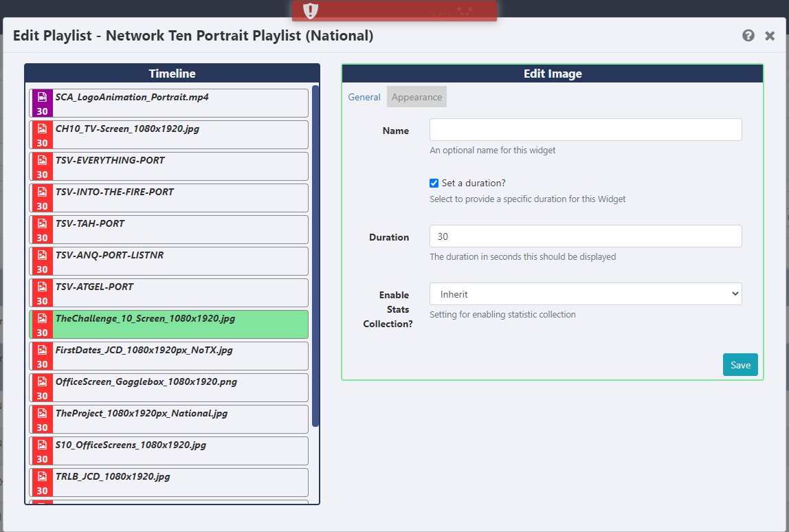Click the image icon for CH10_TV-Screen_1080x1920.jpg
The image size is (789, 532).
tap(43, 129)
